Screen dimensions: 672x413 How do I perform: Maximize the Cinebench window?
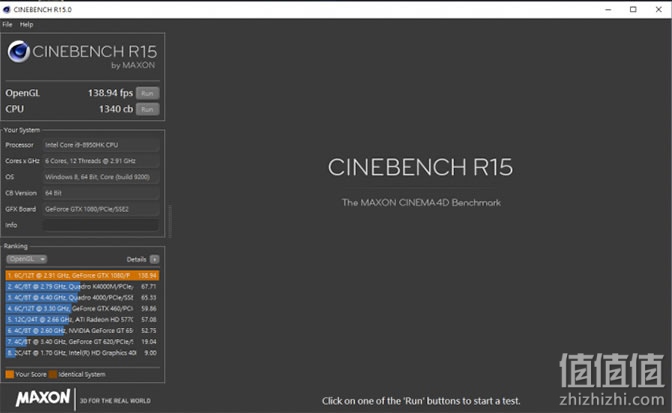[633, 9]
